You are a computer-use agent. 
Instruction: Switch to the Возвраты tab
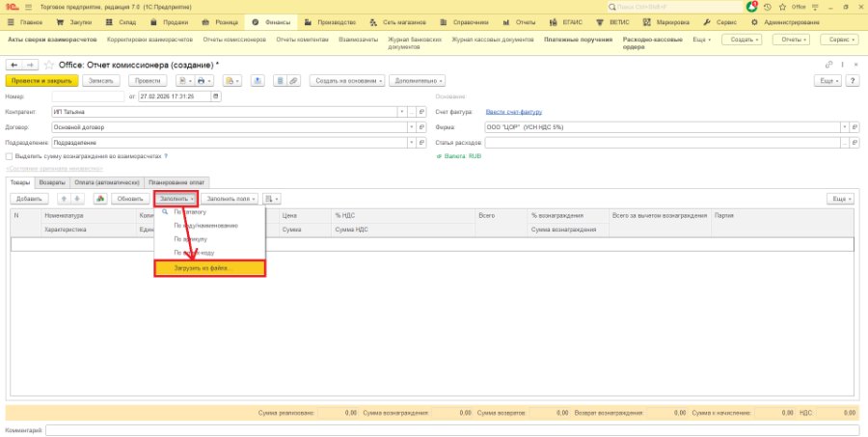(53, 182)
